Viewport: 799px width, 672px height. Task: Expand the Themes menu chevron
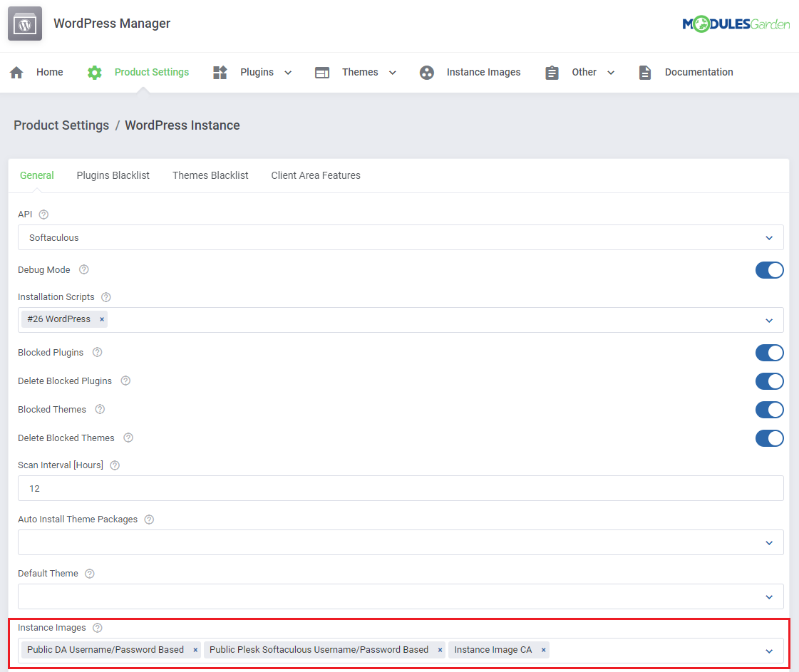pos(392,73)
